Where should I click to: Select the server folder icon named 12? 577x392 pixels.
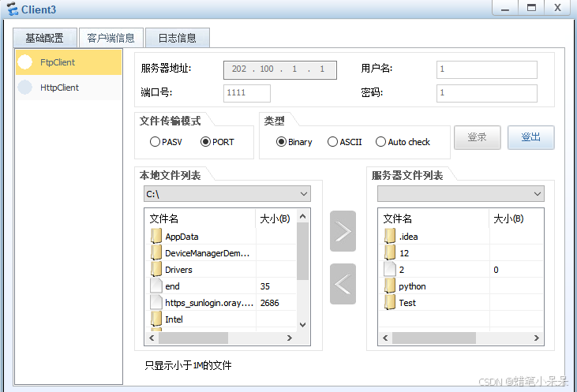click(390, 252)
